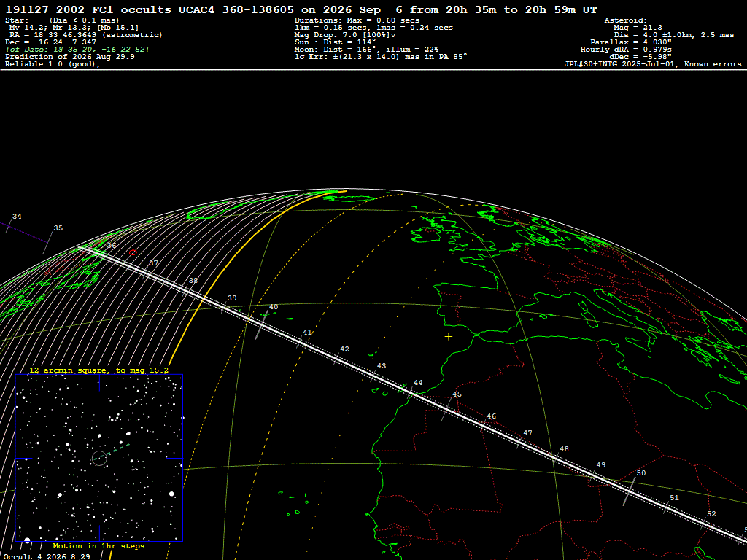Click the green of-Date coordinates text
Screen dimensions: 747x560
click(x=77, y=50)
